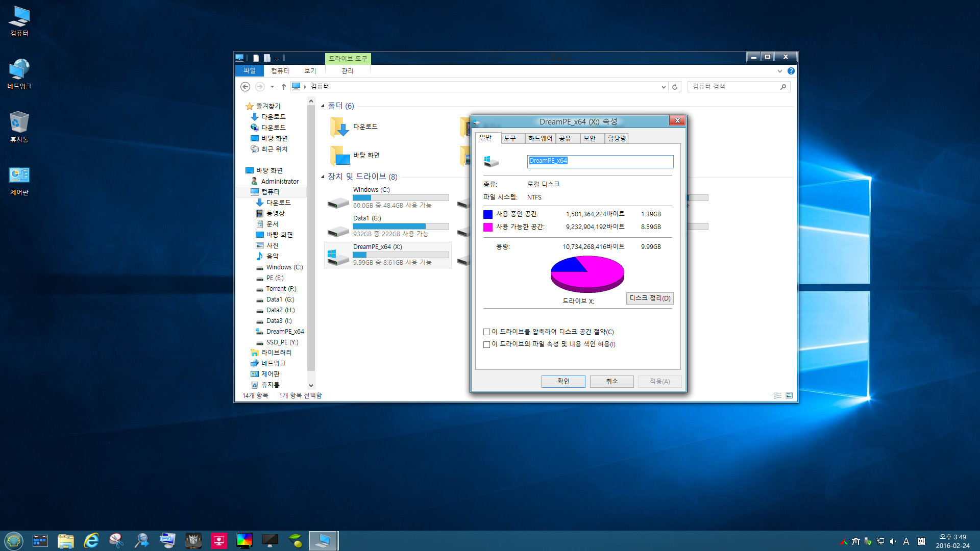Refresh the Explorer address bar

tap(675, 87)
